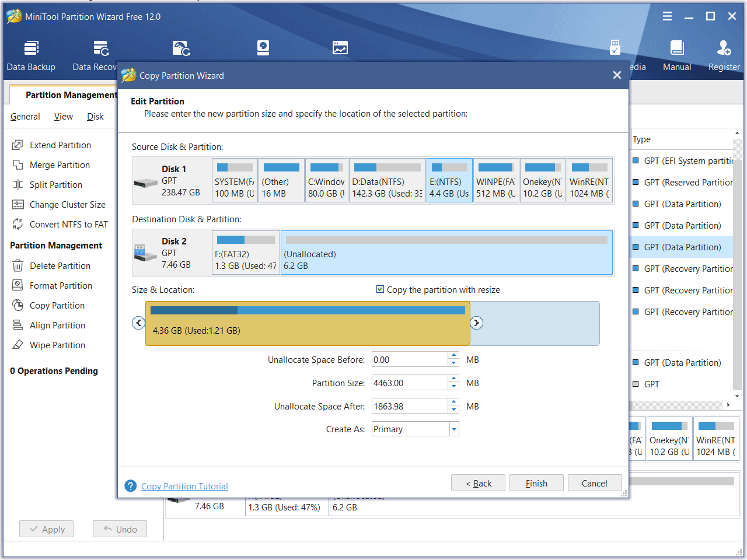Viewport: 747px width, 560px height.
Task: Decrease Unallocate Space After value
Action: (453, 410)
